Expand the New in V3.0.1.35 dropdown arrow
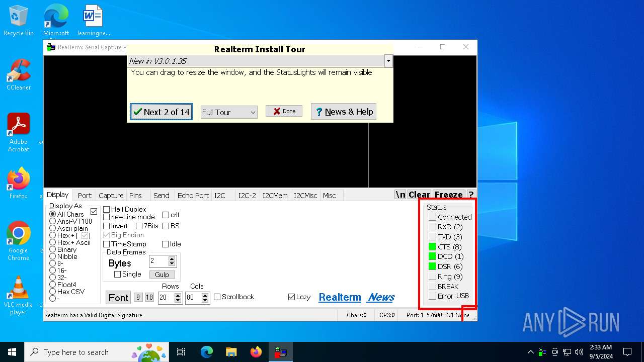Screen dimensions: 644x362 388,61
